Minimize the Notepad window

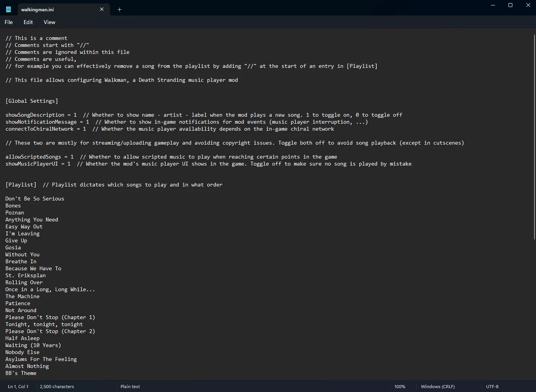[493, 5]
